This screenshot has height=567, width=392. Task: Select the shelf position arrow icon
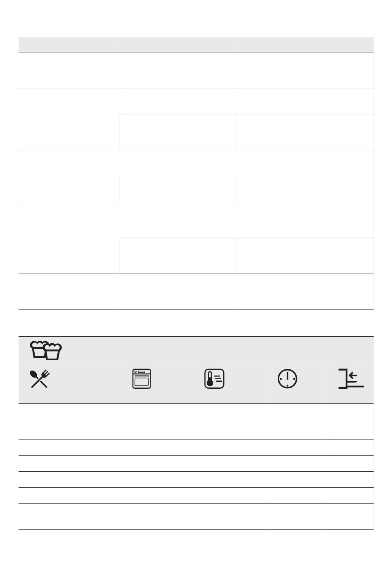(351, 379)
